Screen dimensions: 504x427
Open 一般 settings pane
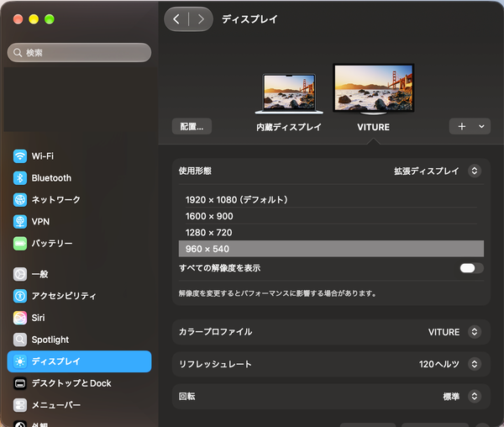(x=79, y=274)
